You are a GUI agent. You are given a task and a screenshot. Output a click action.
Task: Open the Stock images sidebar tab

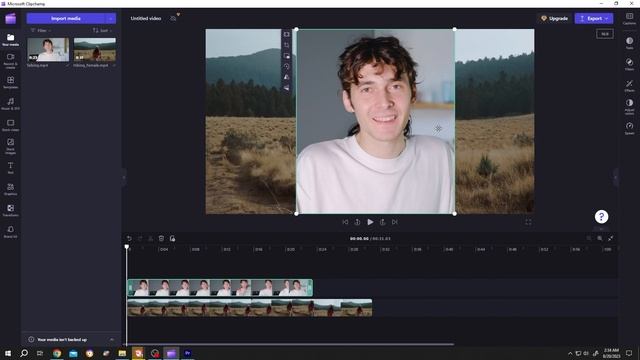coord(11,146)
